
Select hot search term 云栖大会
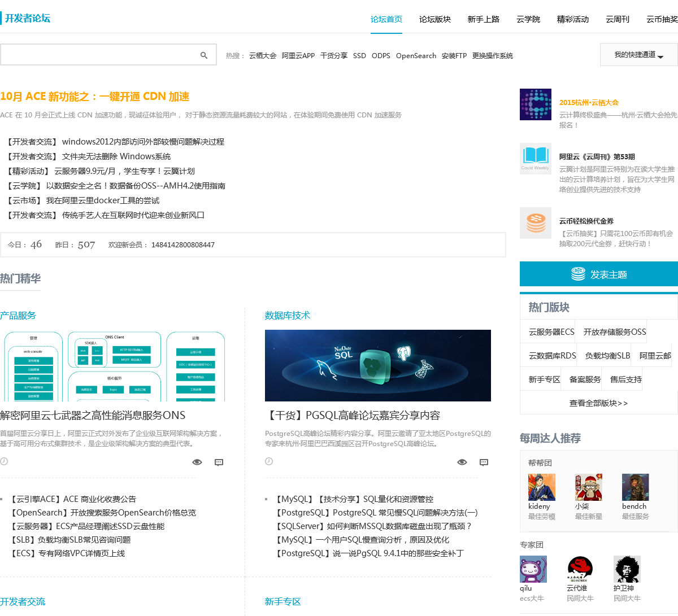point(263,56)
